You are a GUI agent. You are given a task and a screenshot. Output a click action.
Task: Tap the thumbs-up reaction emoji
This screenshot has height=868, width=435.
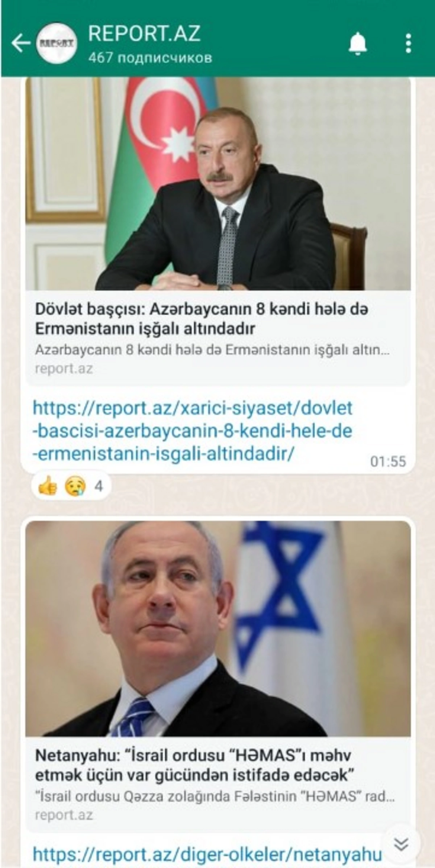(48, 486)
